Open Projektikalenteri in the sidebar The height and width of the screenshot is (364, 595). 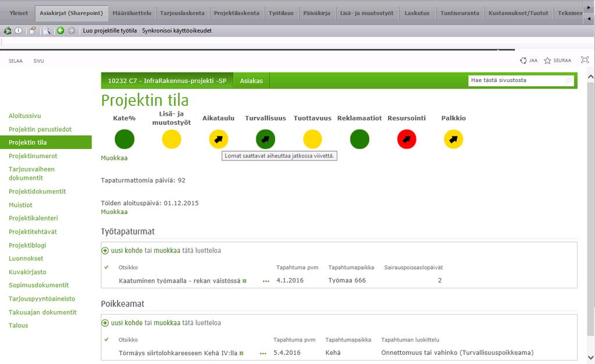point(33,218)
